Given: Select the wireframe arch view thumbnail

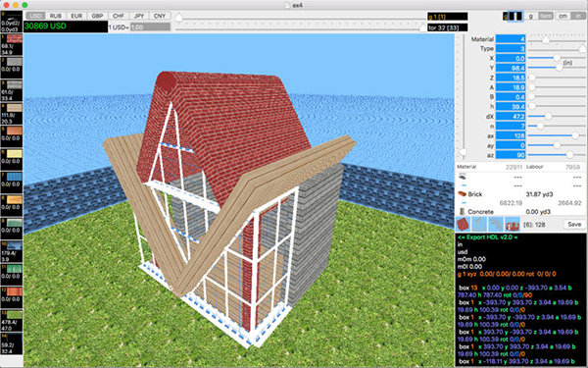Looking at the screenshot, I should click(x=479, y=224).
